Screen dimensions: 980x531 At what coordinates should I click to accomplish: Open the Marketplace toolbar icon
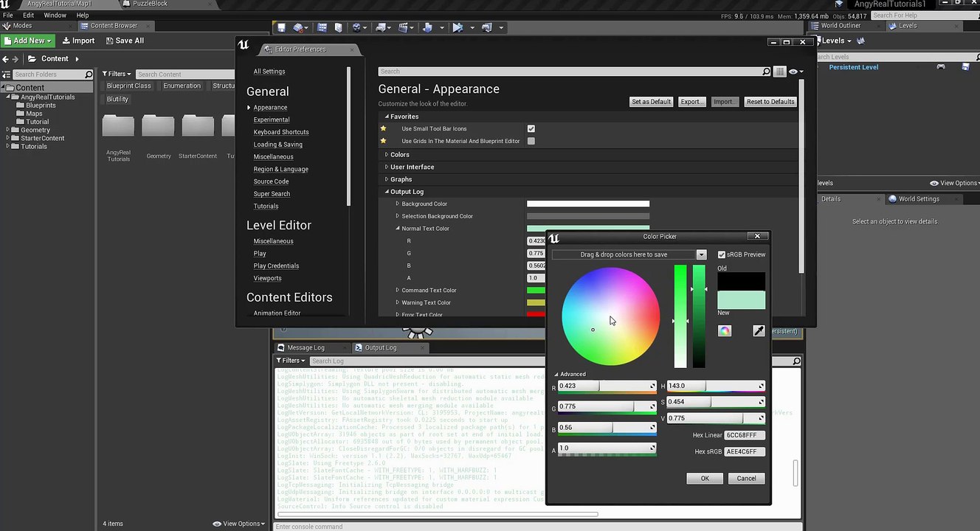tap(339, 27)
